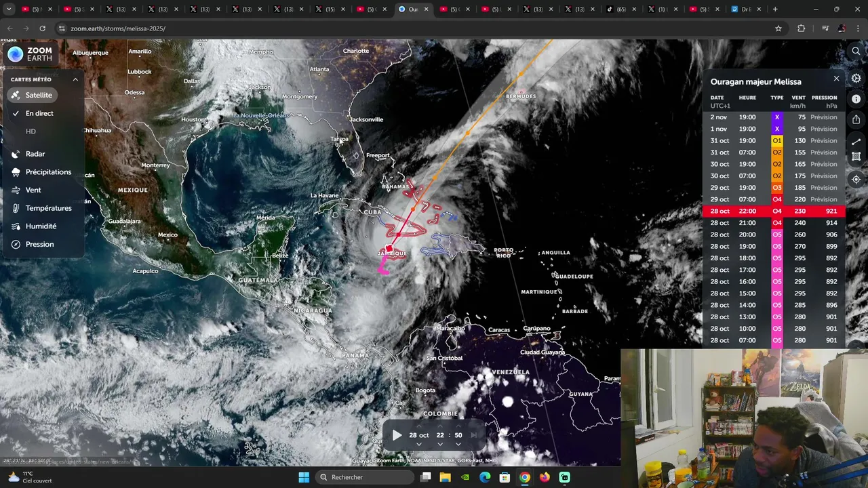Open the Chrome profile avatar

point(842,28)
